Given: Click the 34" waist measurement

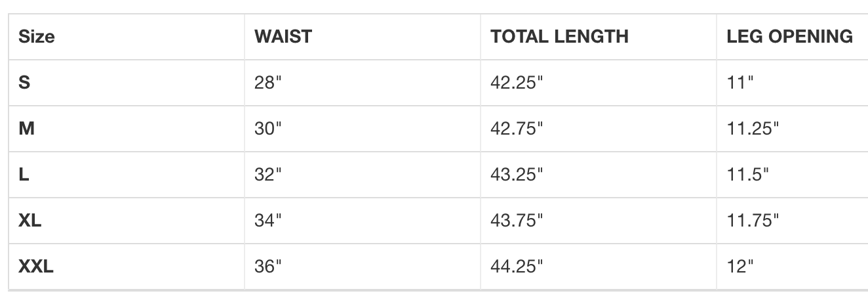Looking at the screenshot, I should [x=267, y=221].
